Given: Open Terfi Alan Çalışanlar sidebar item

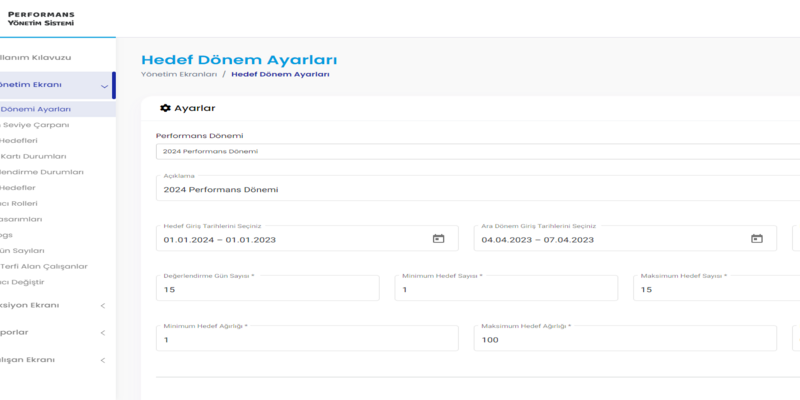Looking at the screenshot, I should [x=44, y=266].
